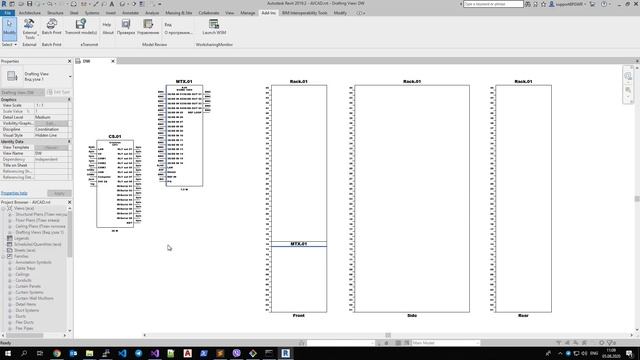Click the search keyword input field
Screen dimensions: 640x360
click(493, 4)
